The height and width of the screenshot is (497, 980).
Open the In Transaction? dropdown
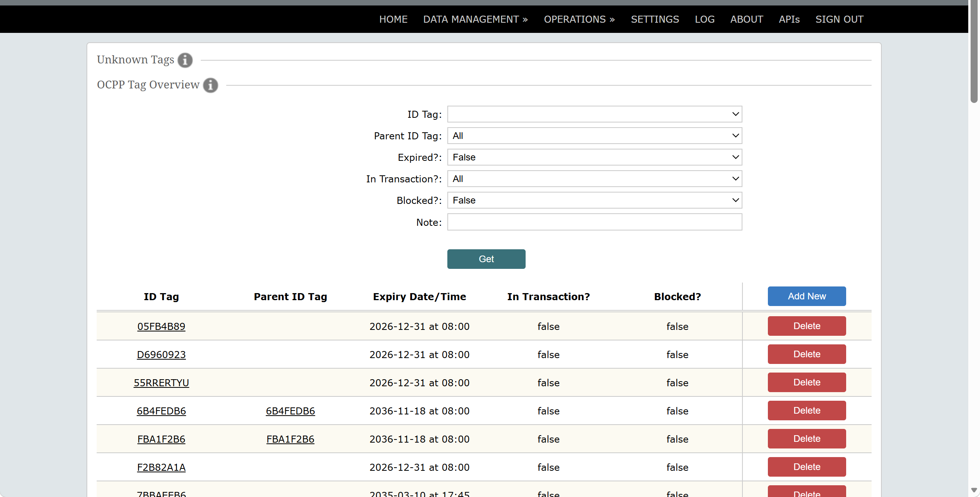pyautogui.click(x=594, y=179)
